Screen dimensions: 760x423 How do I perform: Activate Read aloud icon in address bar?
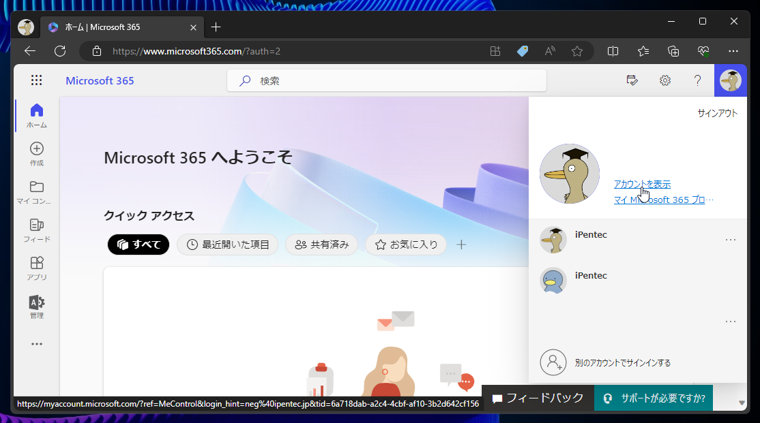click(x=550, y=51)
